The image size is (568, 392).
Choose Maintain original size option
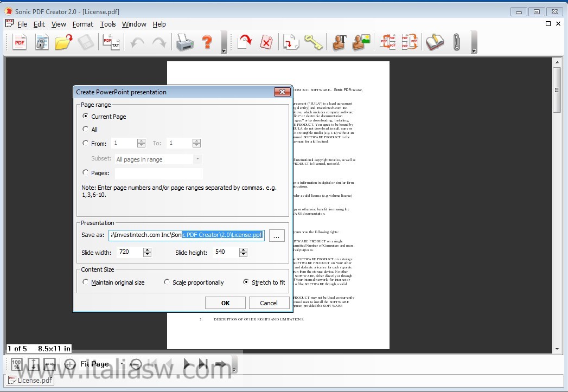click(x=86, y=281)
